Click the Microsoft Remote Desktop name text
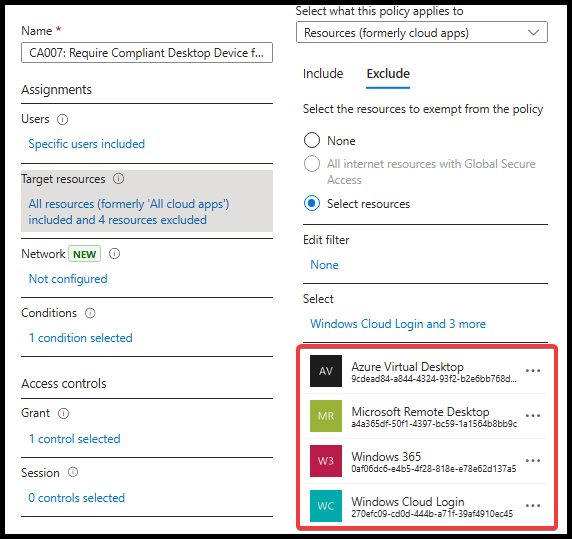This screenshot has width=572, height=539. tap(420, 411)
